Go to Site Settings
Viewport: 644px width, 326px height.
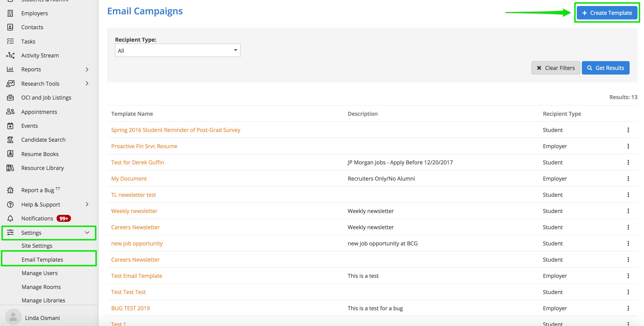(x=37, y=246)
